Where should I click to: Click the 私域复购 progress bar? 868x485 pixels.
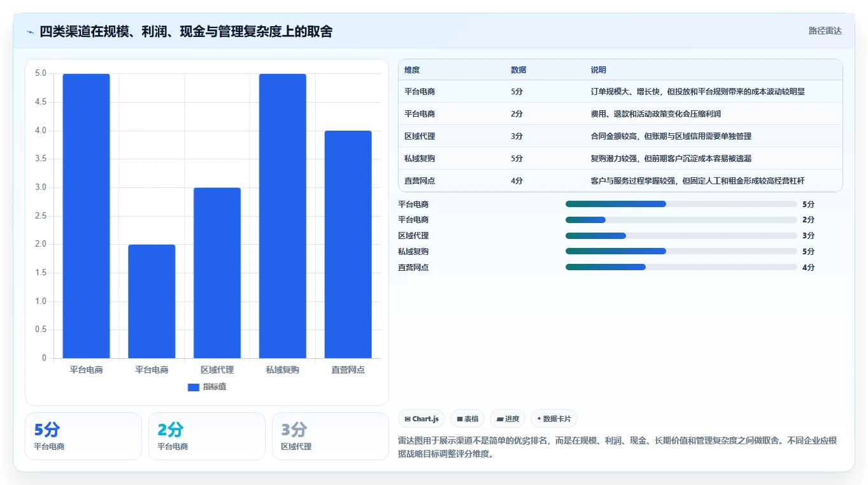tap(681, 251)
